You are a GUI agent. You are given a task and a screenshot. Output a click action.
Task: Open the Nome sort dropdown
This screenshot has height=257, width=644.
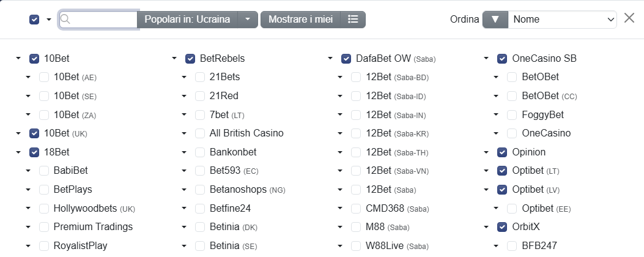562,20
